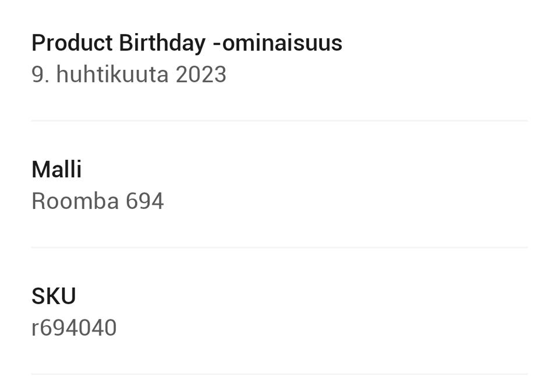Click the digits 694040 in the SKU value
This screenshot has width=559, height=392.
click(78, 328)
